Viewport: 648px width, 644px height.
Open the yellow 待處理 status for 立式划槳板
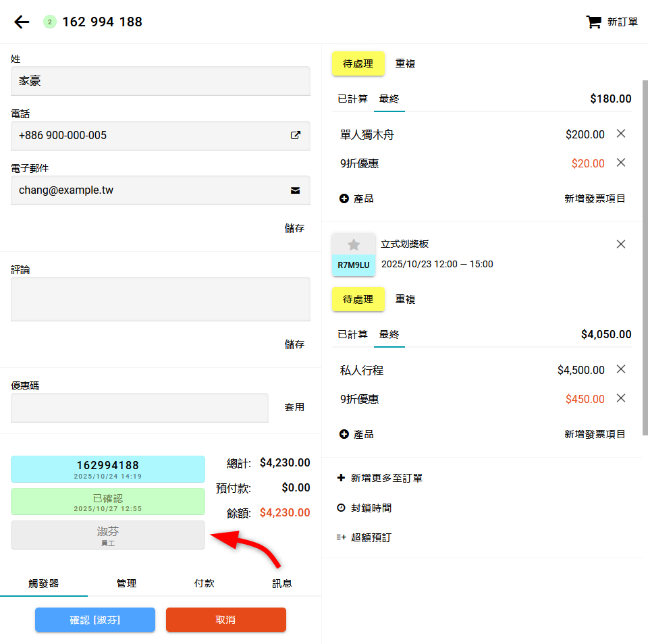click(x=358, y=299)
